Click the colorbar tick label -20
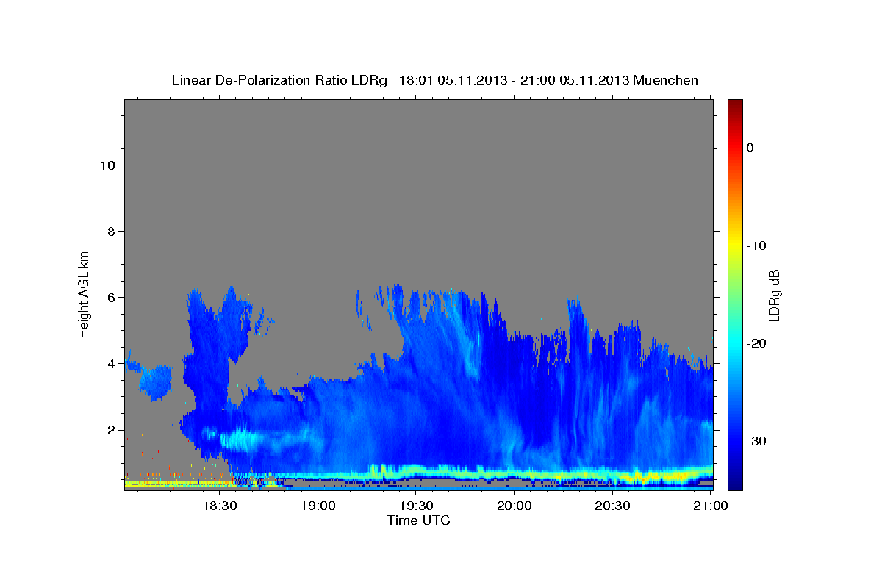Image resolution: width=882 pixels, height=588 pixels. (x=756, y=343)
